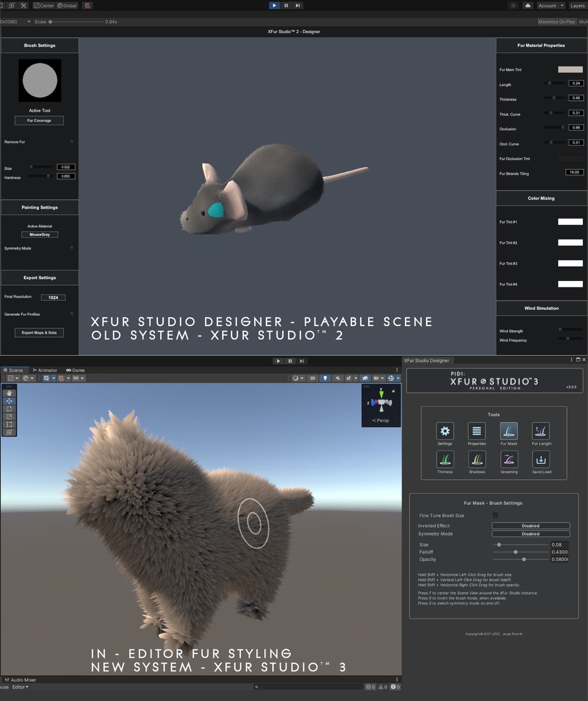Screen dimensions: 588x701
Task: Toggle scene visibility hidden-eye icon
Action: [365, 378]
